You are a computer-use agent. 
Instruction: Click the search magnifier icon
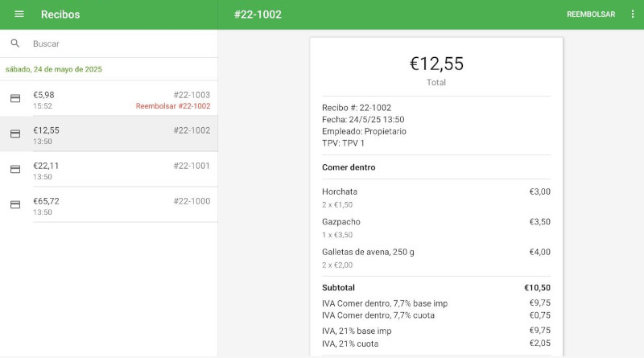15,43
